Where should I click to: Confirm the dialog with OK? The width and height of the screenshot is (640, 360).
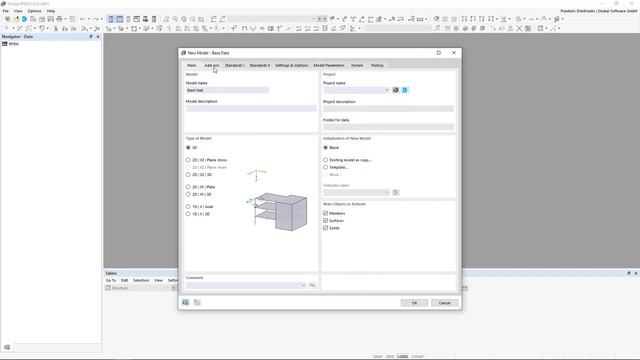click(414, 303)
